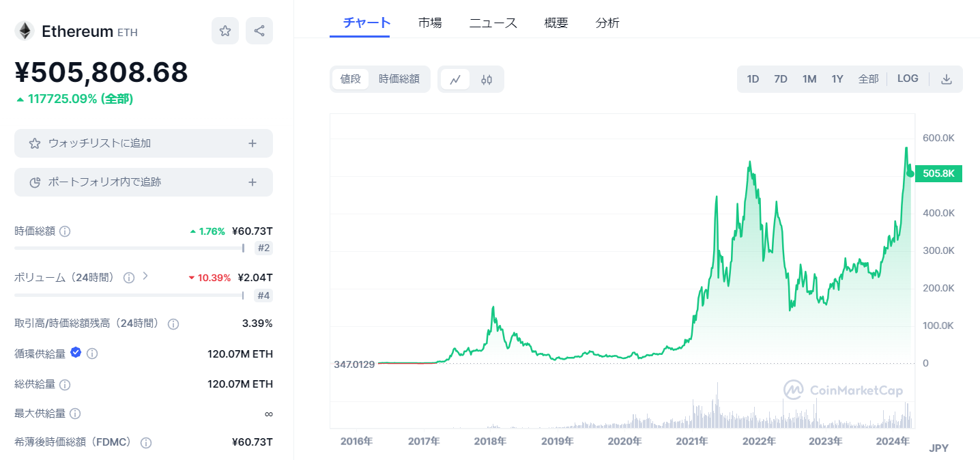Show info for 総供給量
This screenshot has height=460, width=980.
tap(65, 385)
